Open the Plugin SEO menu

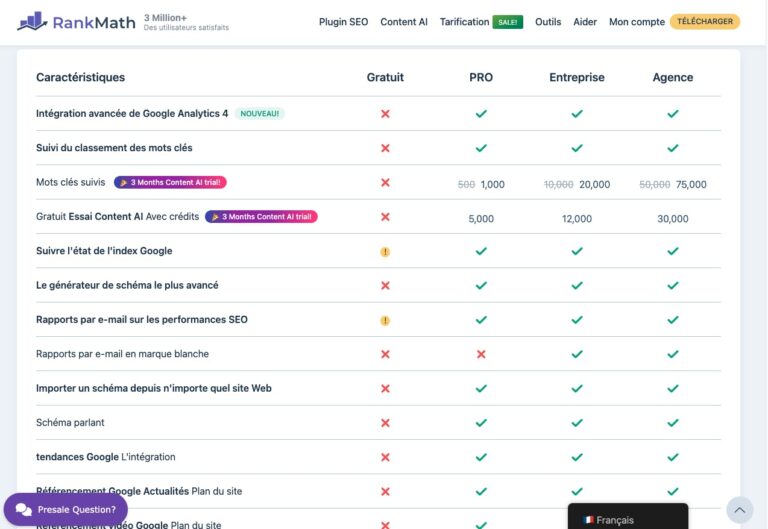coord(343,22)
